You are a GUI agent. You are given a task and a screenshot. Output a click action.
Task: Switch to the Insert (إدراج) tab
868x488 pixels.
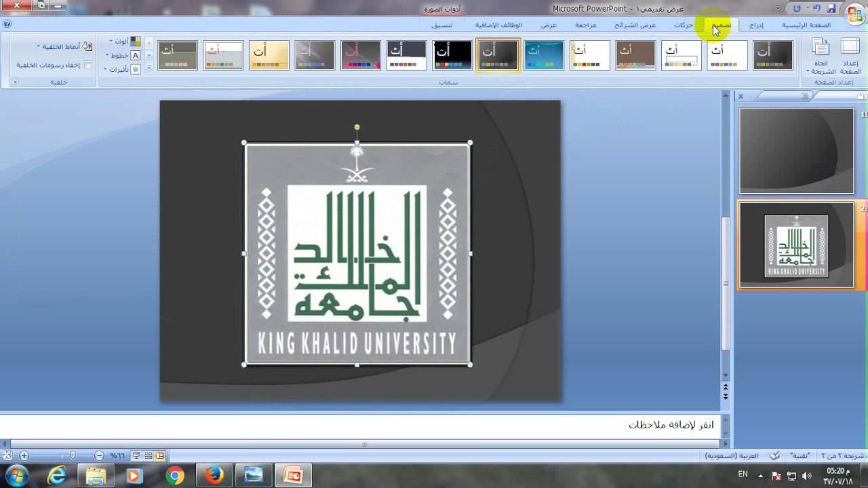(x=756, y=25)
